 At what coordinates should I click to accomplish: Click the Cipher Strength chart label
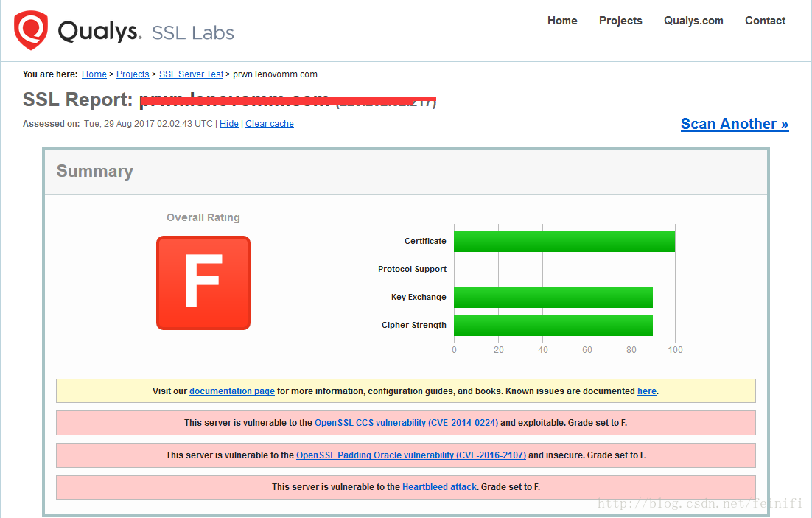(x=414, y=325)
